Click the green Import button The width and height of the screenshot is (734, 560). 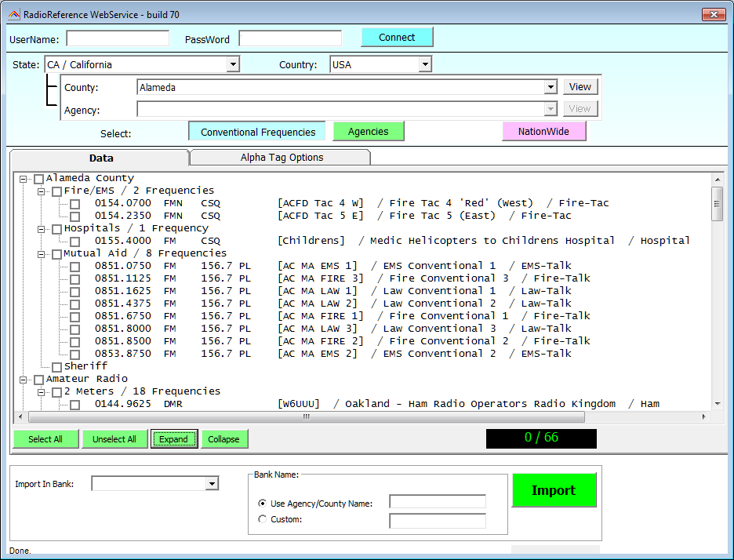coord(554,490)
